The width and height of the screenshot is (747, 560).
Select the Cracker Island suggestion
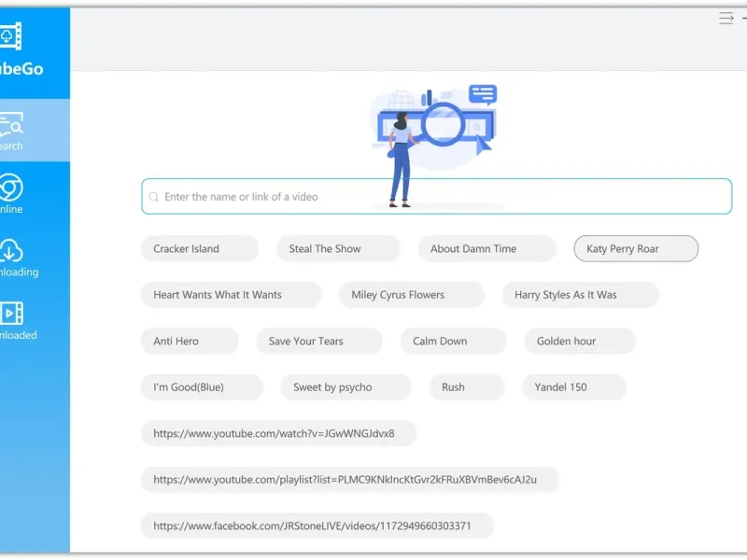pos(187,249)
